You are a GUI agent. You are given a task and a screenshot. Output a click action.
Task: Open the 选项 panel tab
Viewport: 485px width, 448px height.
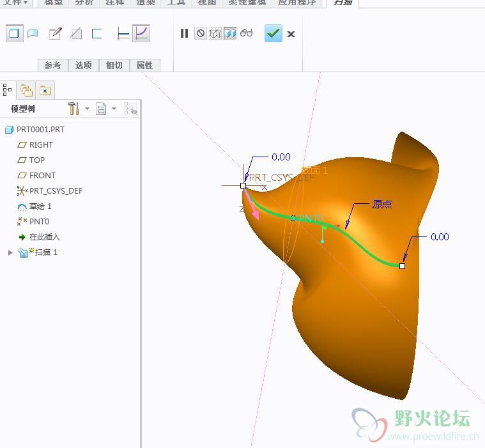pos(84,65)
